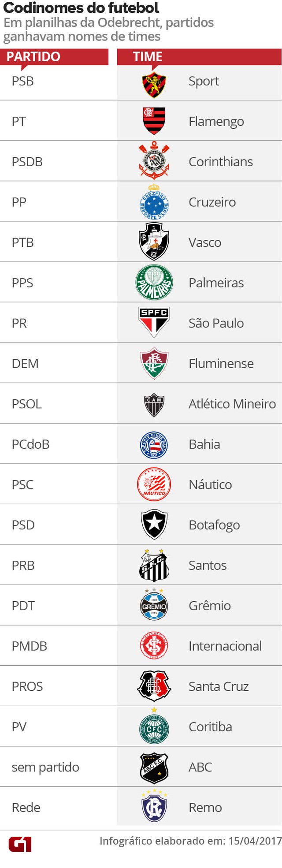Select the green Palmeiras badge
Image resolution: width=282 pixels, height=868 pixels.
[154, 282]
